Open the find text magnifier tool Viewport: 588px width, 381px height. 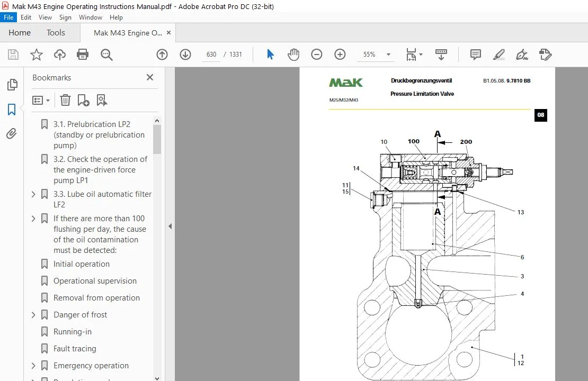tap(106, 55)
